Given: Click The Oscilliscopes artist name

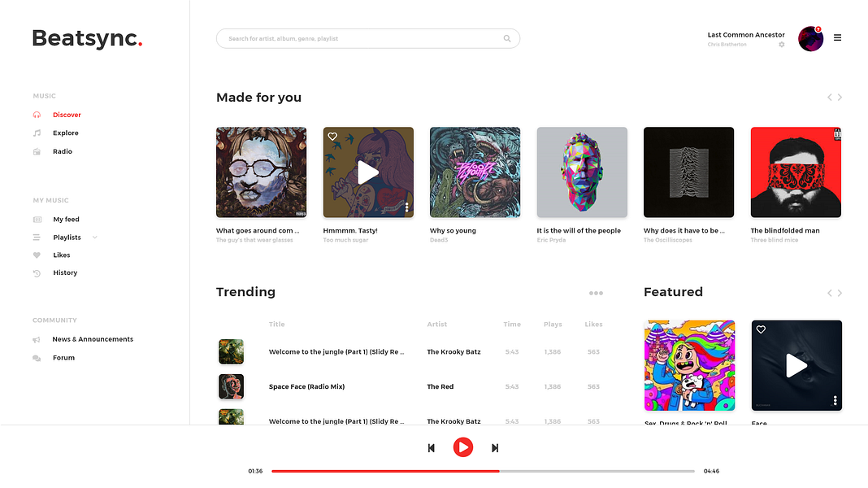Looking at the screenshot, I should [667, 240].
